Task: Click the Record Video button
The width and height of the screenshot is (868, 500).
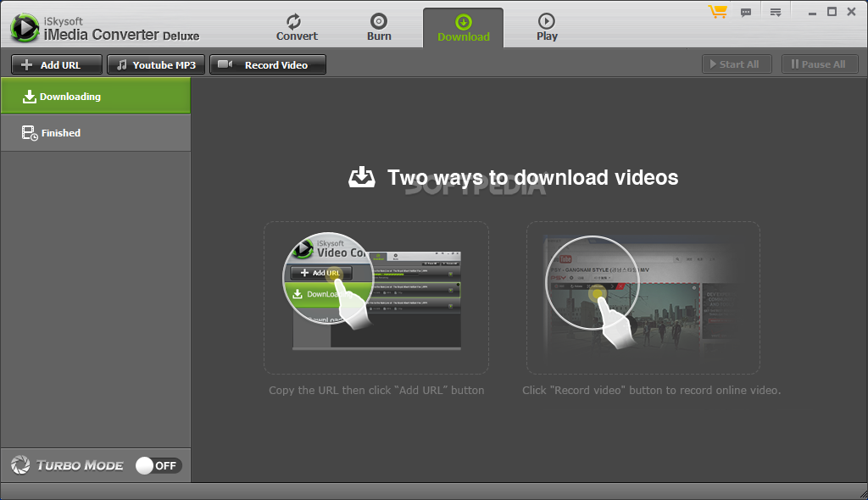Action: pyautogui.click(x=267, y=64)
